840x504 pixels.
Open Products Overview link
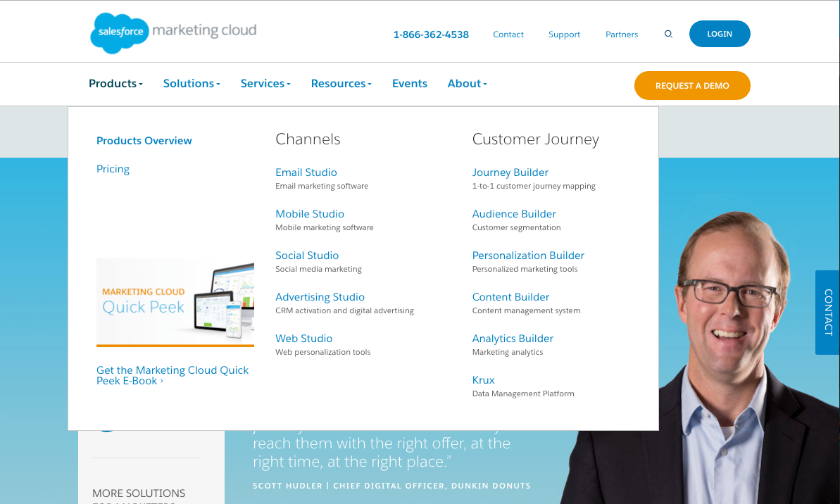144,140
